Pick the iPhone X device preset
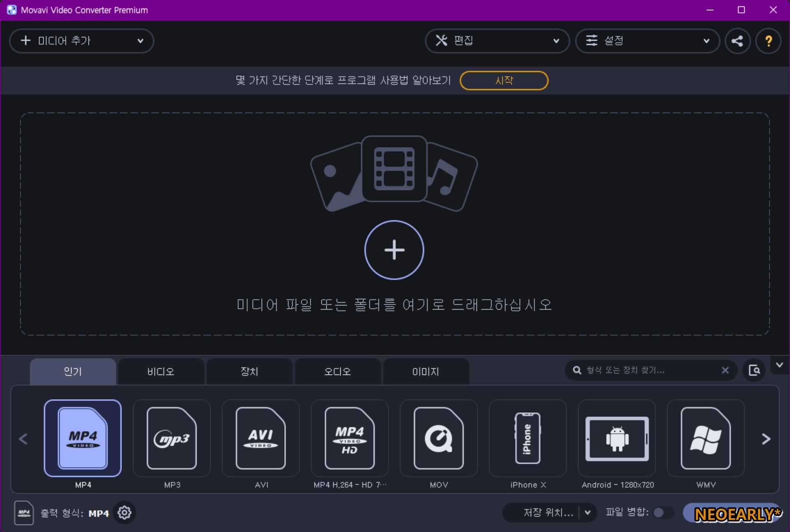This screenshot has width=790, height=532. pyautogui.click(x=527, y=438)
